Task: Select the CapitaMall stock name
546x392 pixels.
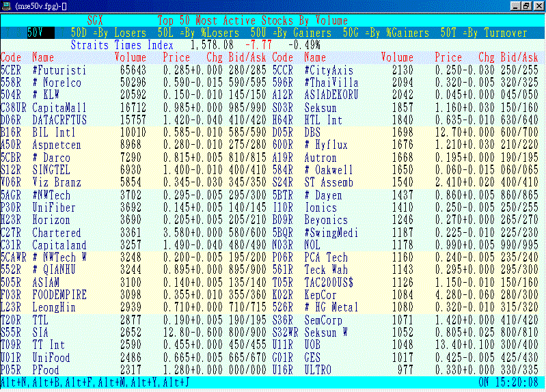Action: coord(59,108)
